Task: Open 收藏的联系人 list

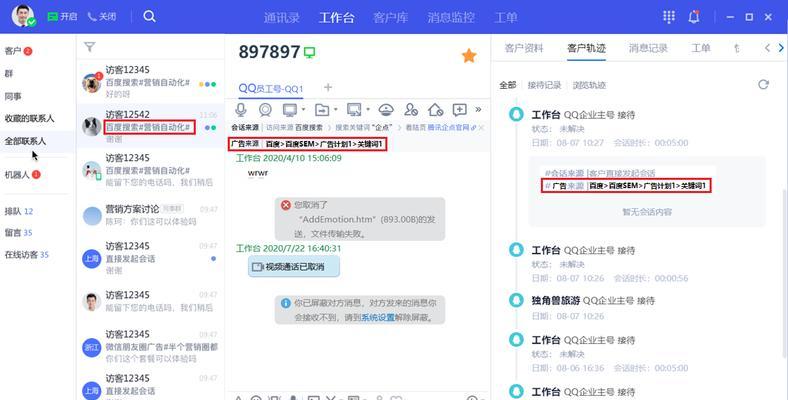Action: point(29,119)
